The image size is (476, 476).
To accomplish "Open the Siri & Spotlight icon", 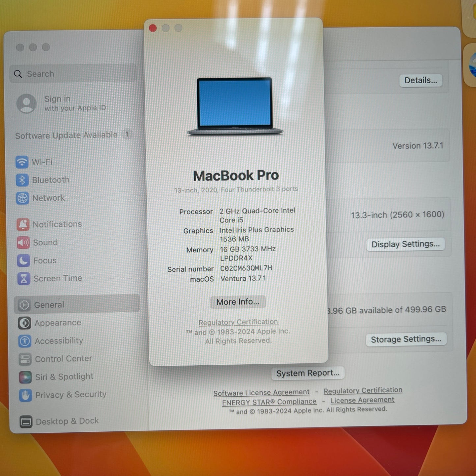I will tap(25, 377).
